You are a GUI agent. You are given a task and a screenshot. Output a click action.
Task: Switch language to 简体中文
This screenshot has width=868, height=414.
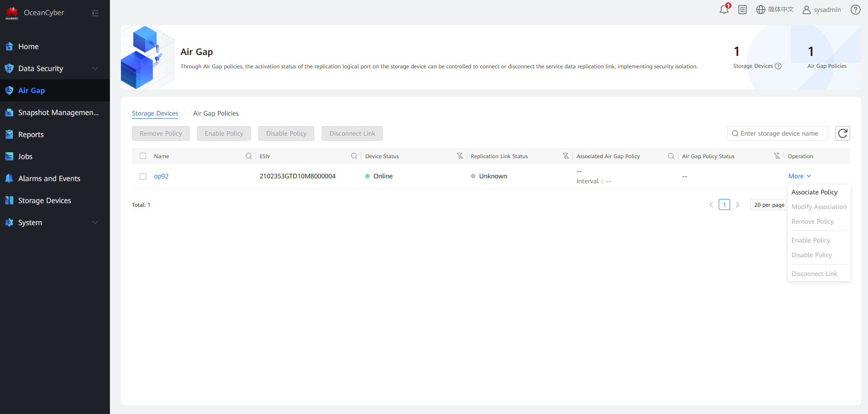[x=775, y=10]
